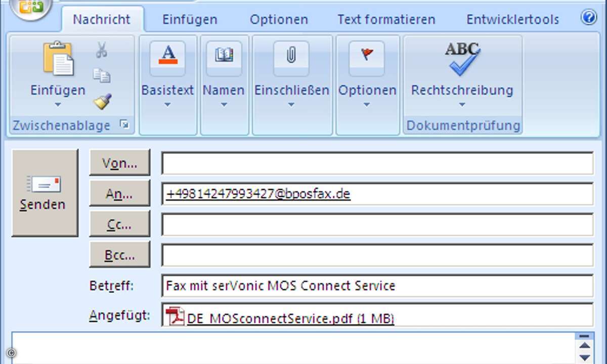Click the Betreff subject field
This screenshot has height=364, width=607.
377,286
